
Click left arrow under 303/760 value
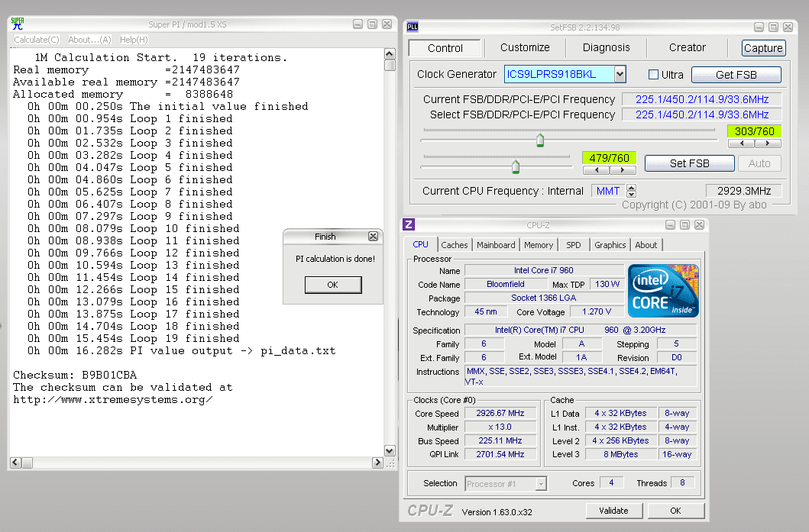click(742, 143)
